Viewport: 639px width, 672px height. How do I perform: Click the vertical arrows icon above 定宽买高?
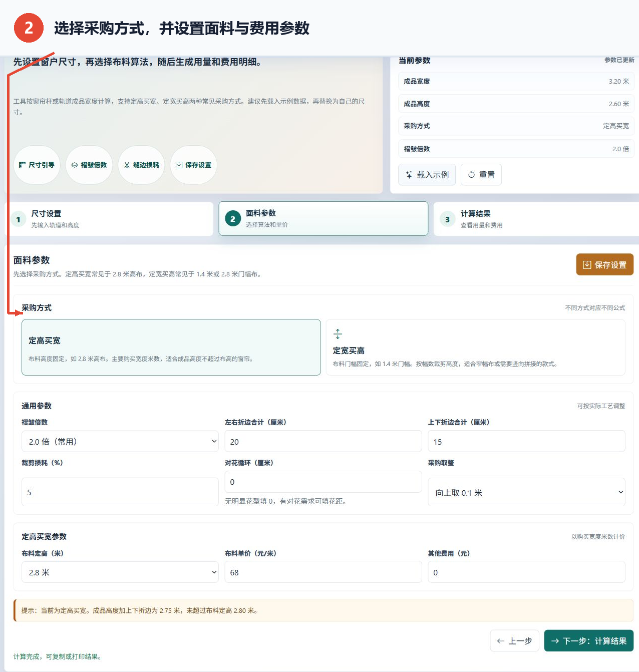[x=338, y=334]
